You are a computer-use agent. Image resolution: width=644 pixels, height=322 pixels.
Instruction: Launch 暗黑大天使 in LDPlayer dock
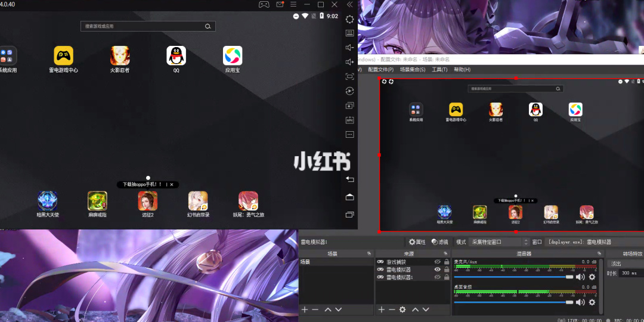pyautogui.click(x=48, y=204)
